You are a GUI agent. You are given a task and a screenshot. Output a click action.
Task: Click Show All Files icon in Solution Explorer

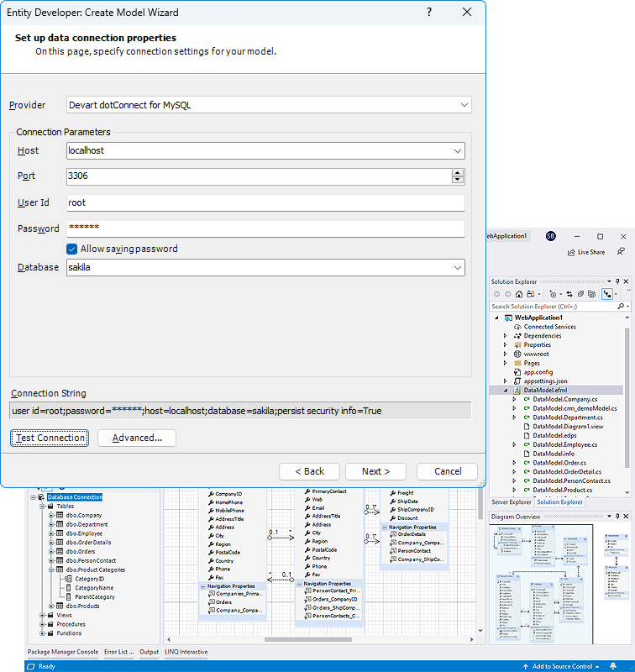pos(591,294)
